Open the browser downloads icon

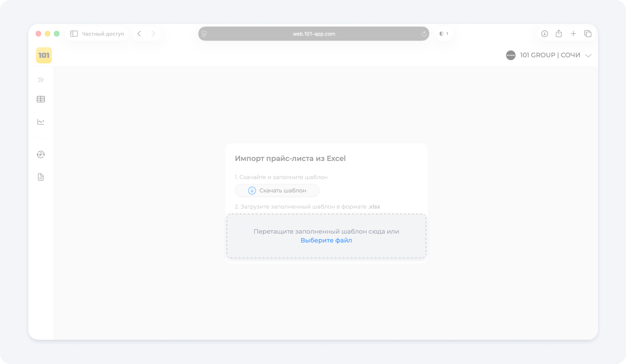click(544, 34)
